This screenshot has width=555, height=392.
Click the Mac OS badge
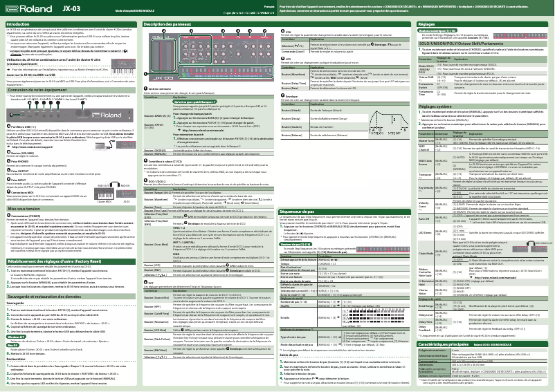(12, 346)
